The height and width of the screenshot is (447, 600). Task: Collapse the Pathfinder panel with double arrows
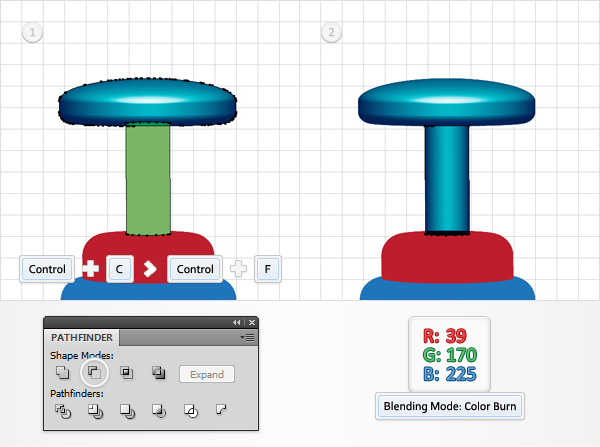pyautogui.click(x=237, y=323)
